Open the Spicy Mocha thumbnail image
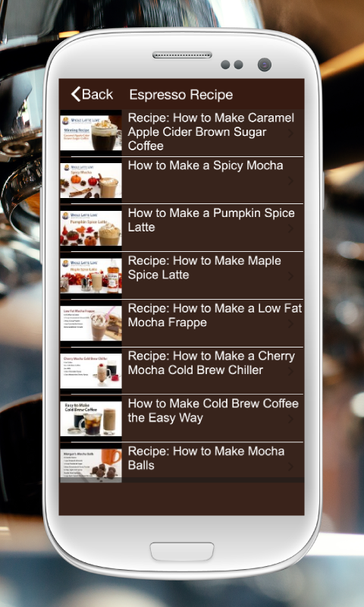 click(x=91, y=181)
